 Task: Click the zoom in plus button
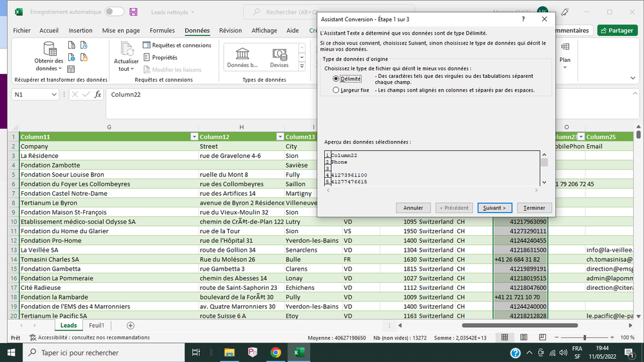pyautogui.click(x=612, y=338)
